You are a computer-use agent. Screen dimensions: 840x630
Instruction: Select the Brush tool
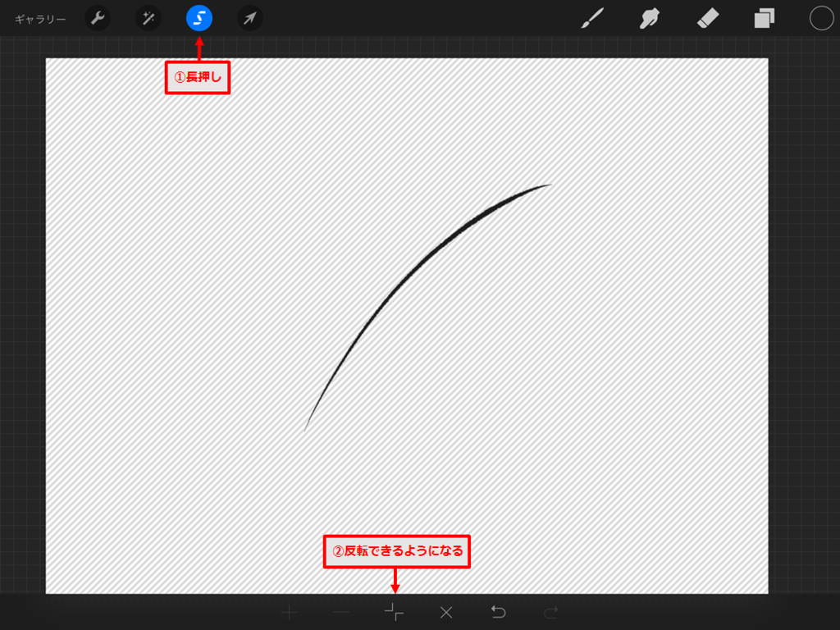pos(592,18)
